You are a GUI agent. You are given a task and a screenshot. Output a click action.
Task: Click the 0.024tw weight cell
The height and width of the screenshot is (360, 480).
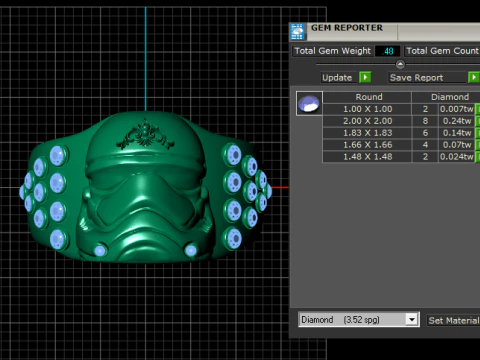tap(456, 157)
